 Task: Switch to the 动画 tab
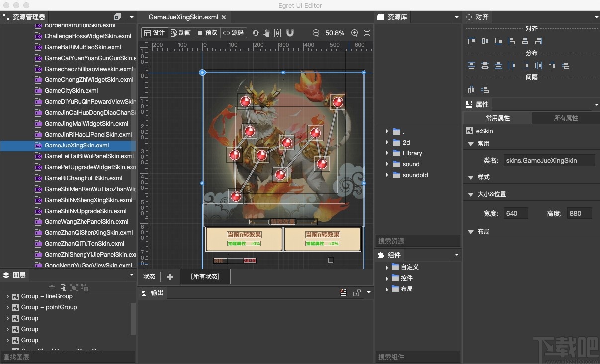click(x=180, y=33)
